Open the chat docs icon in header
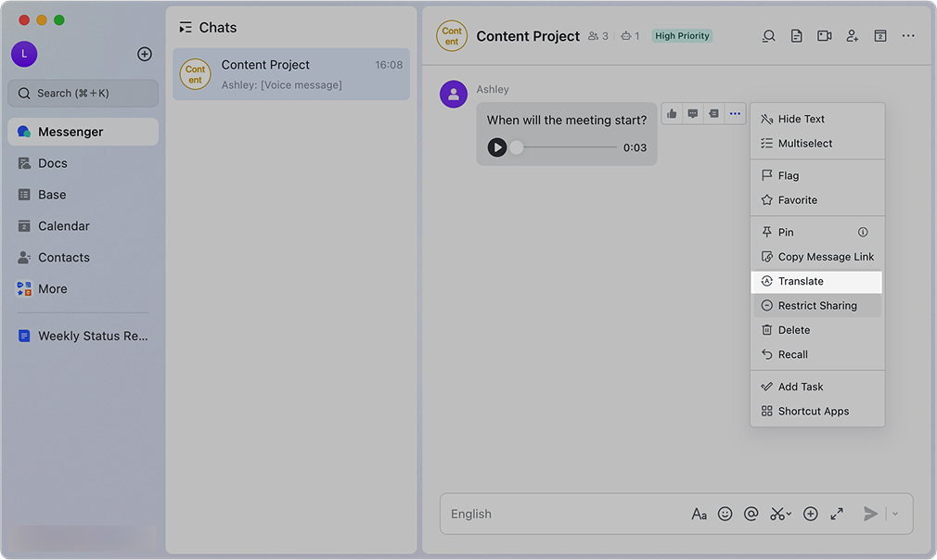Screen dimensions: 937x560 click(x=796, y=36)
